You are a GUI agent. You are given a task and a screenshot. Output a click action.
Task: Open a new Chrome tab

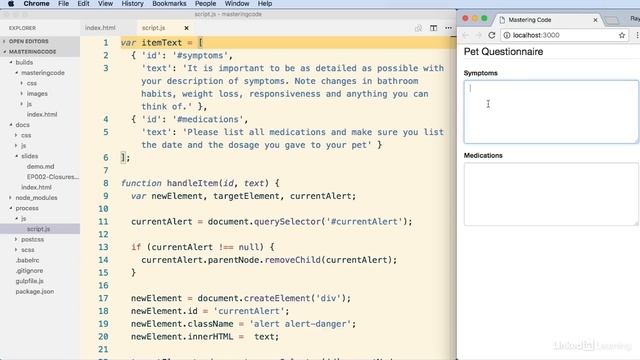(611, 20)
